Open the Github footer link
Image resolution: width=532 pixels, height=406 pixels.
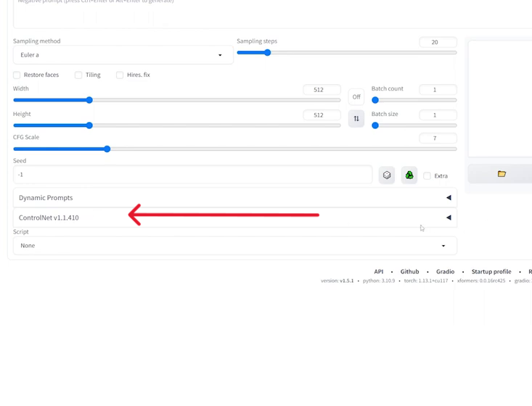(x=409, y=271)
